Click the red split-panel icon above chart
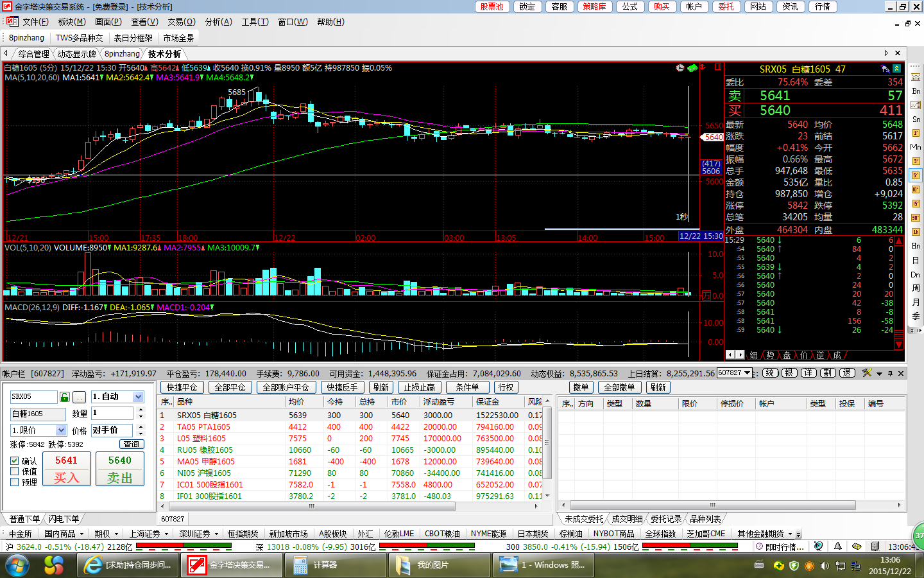Viewport: 924px width, 578px height. (x=718, y=67)
